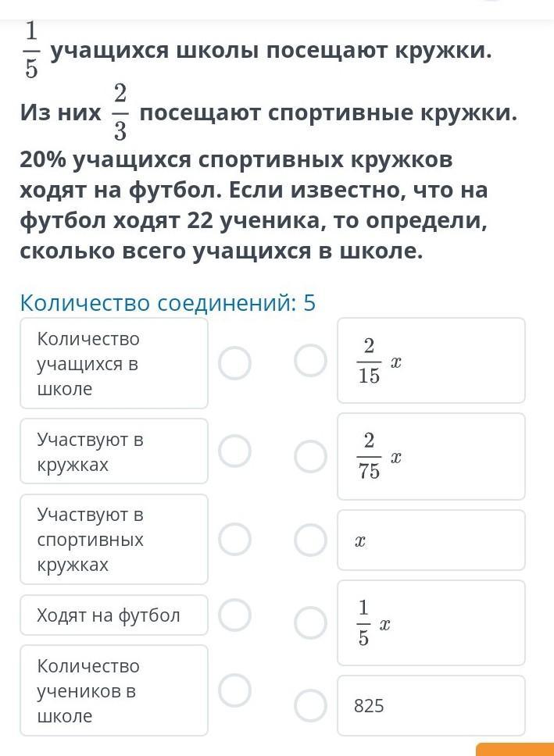Viewport: 554px width, 756px height.
Task: Click the orange button at bottom right
Action: [x=515, y=749]
